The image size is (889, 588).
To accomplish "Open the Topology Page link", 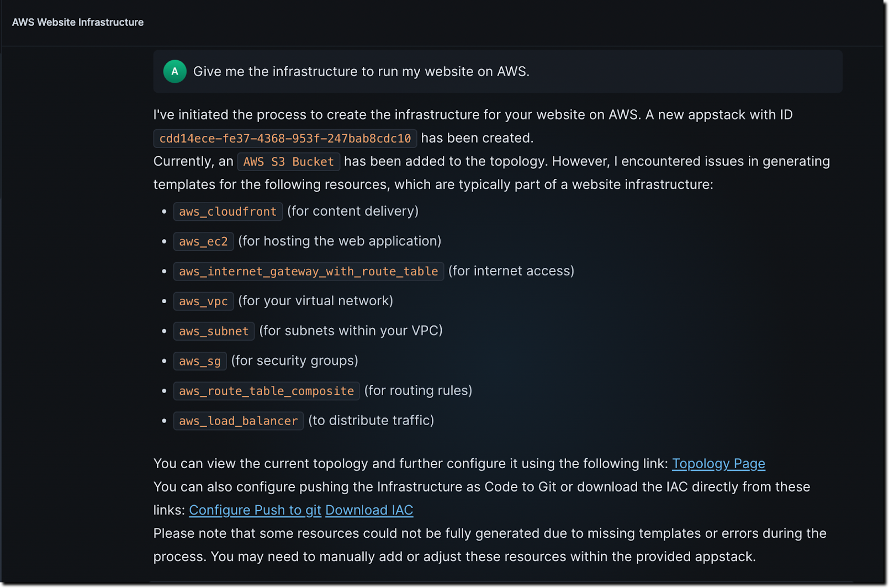I will [718, 464].
